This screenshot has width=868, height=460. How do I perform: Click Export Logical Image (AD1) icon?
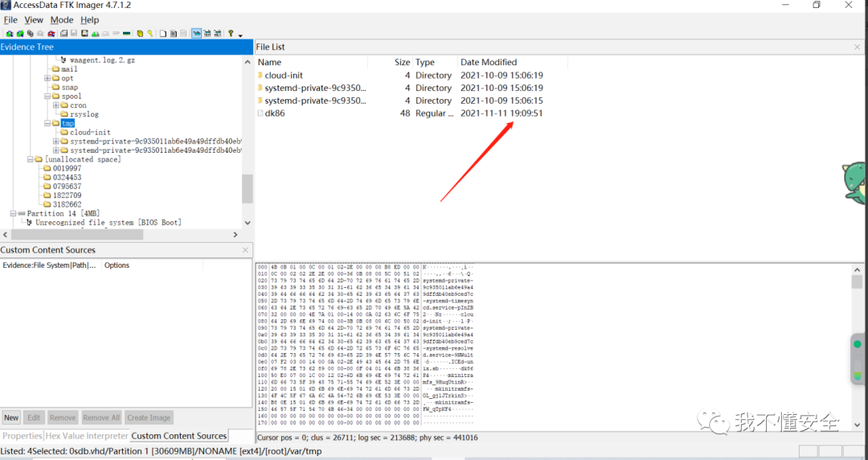click(84, 33)
